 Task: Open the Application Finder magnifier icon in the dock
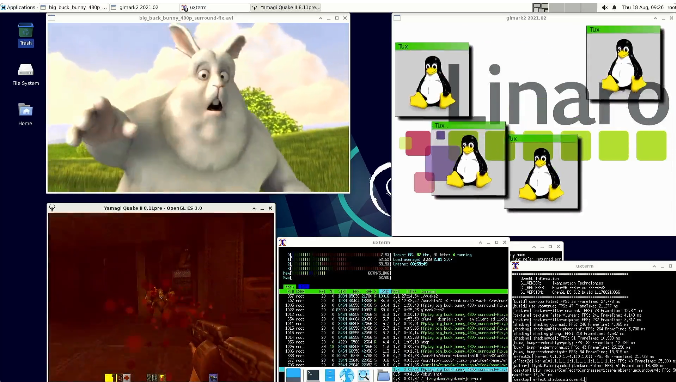[364, 375]
